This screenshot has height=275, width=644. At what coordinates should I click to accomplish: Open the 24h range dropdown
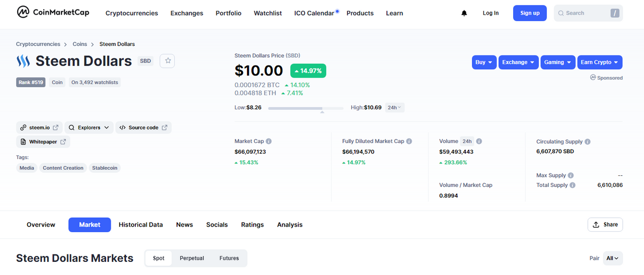click(395, 107)
